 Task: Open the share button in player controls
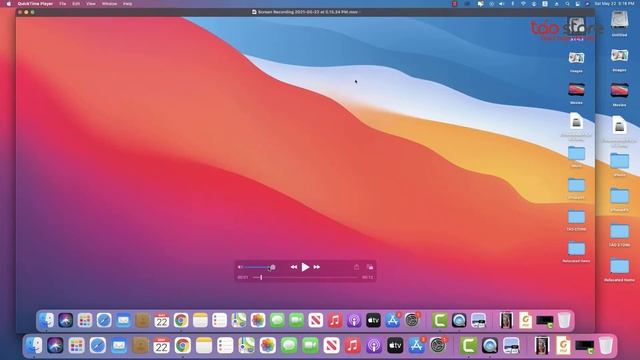pyautogui.click(x=356, y=267)
